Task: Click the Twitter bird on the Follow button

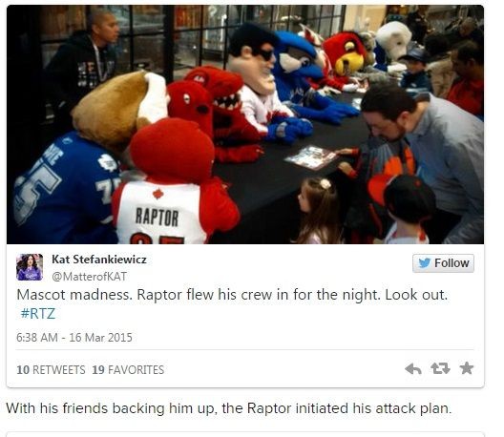Action: tap(424, 263)
